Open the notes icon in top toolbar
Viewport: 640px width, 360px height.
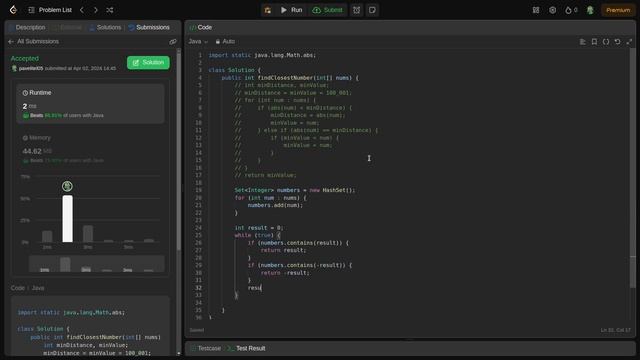pos(372,10)
